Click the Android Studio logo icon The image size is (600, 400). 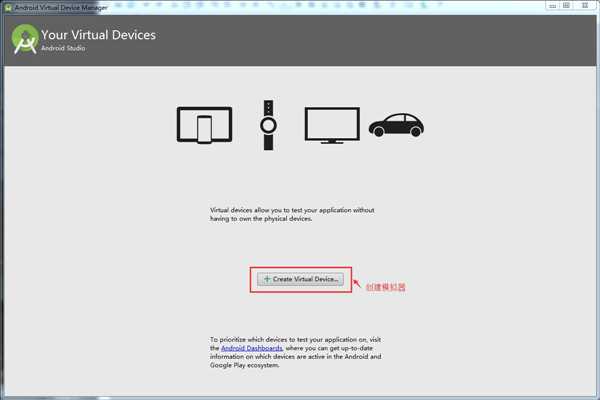pyautogui.click(x=25, y=39)
